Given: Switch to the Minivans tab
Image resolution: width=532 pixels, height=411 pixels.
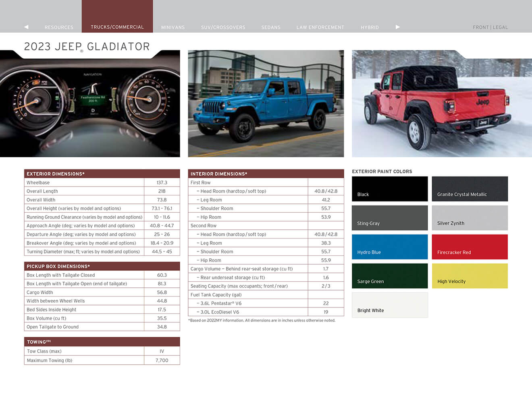Looking at the screenshot, I should [173, 27].
